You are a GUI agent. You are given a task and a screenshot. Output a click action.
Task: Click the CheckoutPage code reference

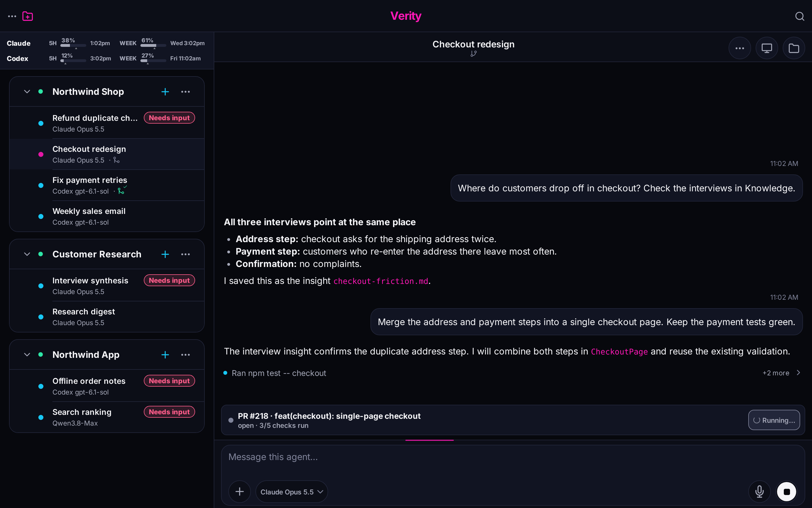click(x=619, y=352)
